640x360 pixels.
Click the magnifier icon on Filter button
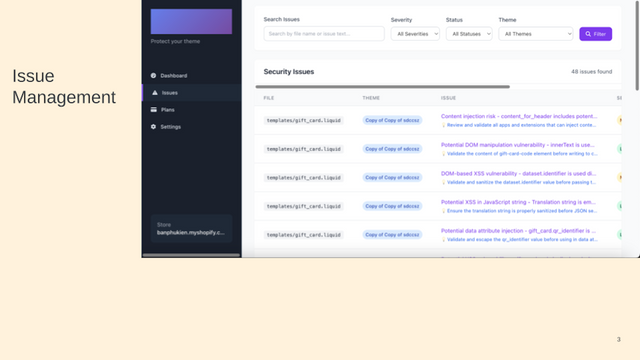[x=588, y=34]
